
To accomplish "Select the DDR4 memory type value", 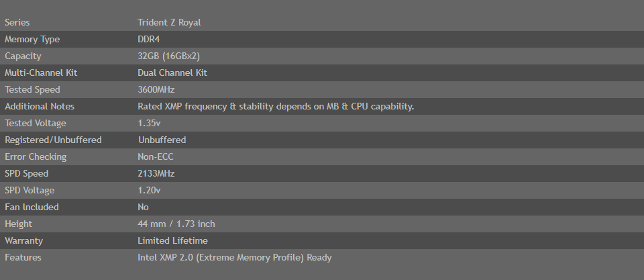I will 148,40.
